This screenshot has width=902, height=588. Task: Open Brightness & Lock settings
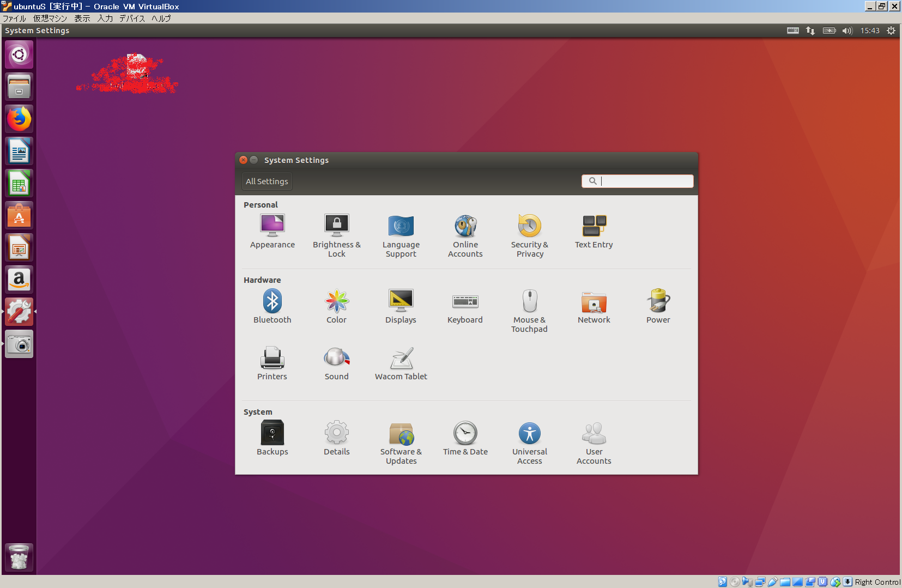coord(336,235)
